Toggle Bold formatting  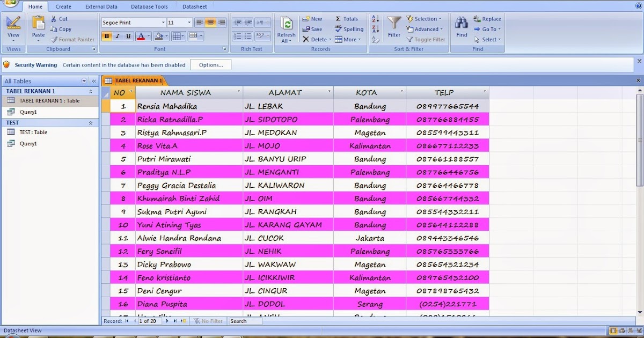(107, 36)
